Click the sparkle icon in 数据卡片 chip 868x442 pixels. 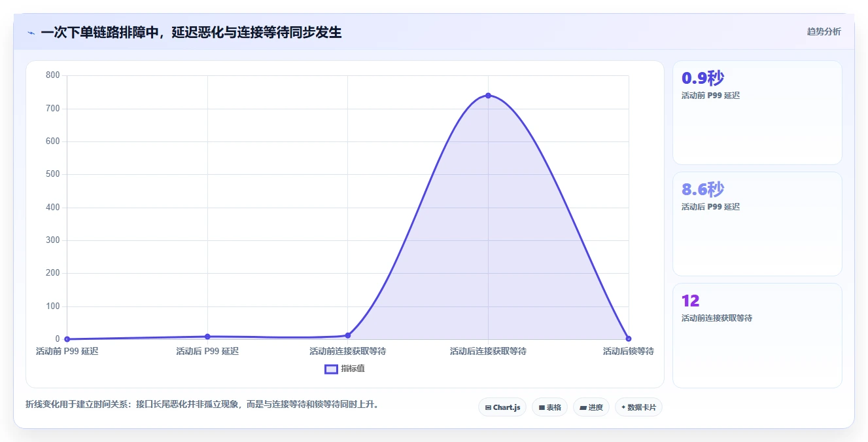point(623,407)
